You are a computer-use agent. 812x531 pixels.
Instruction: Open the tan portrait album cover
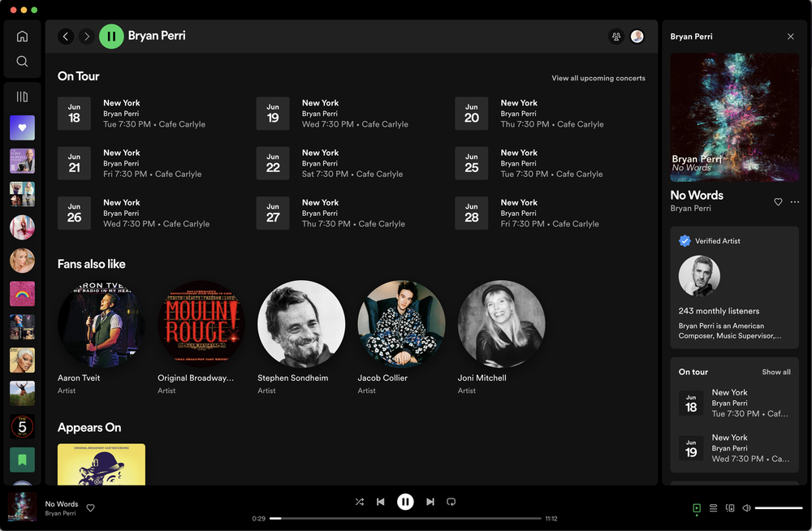pos(22,360)
